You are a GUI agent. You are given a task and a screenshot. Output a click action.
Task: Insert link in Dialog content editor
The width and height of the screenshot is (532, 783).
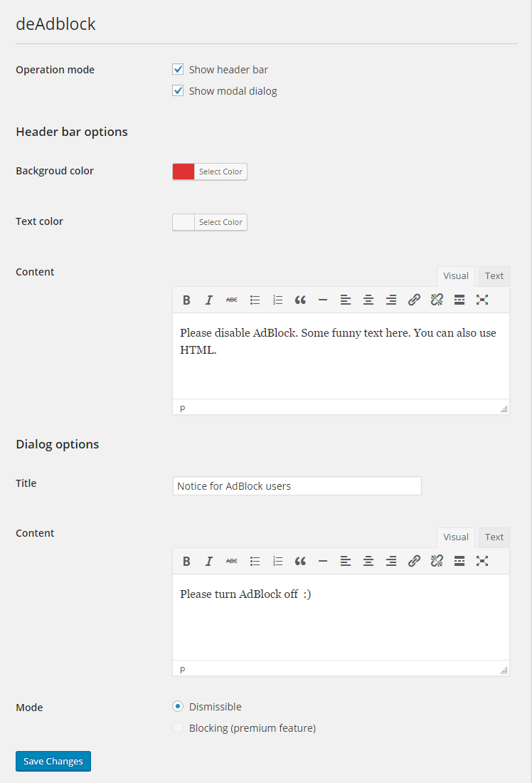click(414, 562)
